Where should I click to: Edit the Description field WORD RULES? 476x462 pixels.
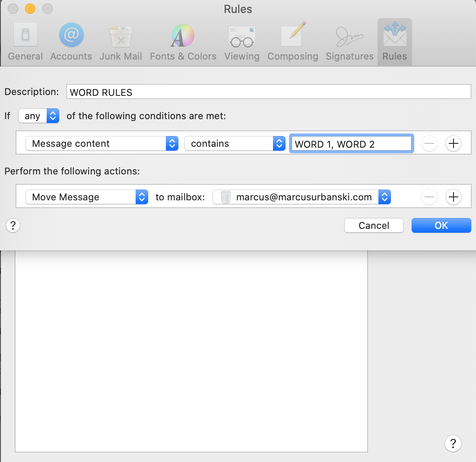tap(269, 92)
